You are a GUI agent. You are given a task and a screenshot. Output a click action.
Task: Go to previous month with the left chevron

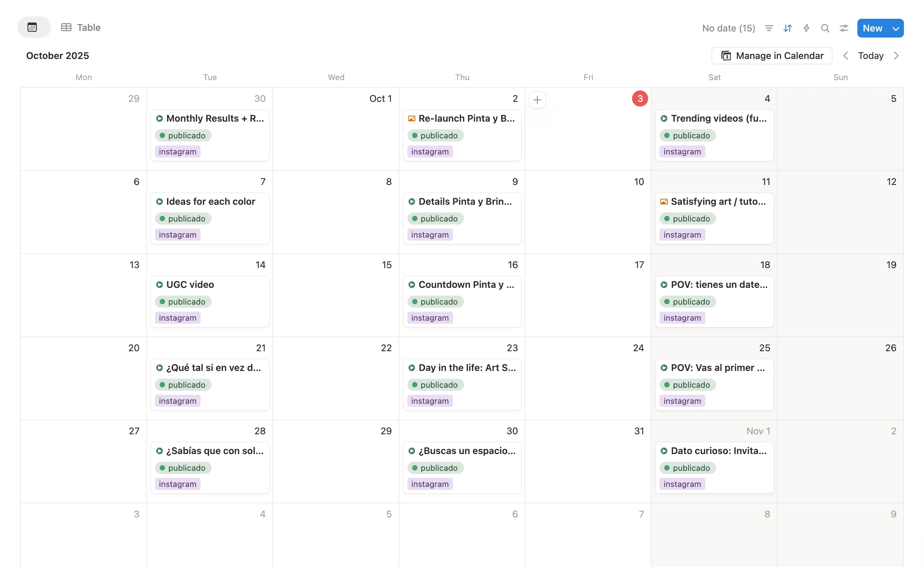(x=846, y=56)
